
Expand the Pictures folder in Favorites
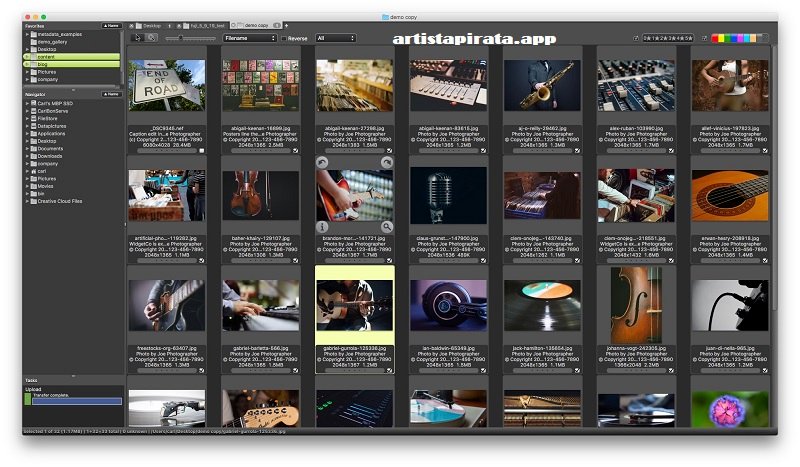coord(27,72)
